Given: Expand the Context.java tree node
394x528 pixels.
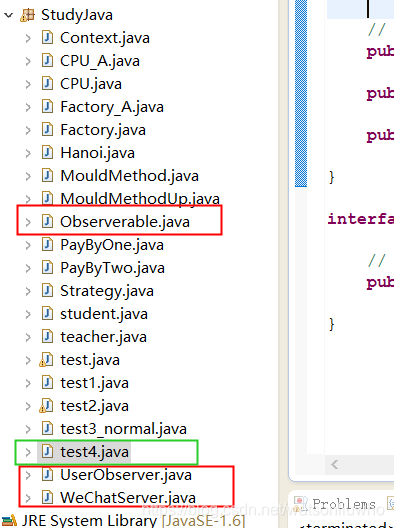Looking at the screenshot, I should point(28,38).
